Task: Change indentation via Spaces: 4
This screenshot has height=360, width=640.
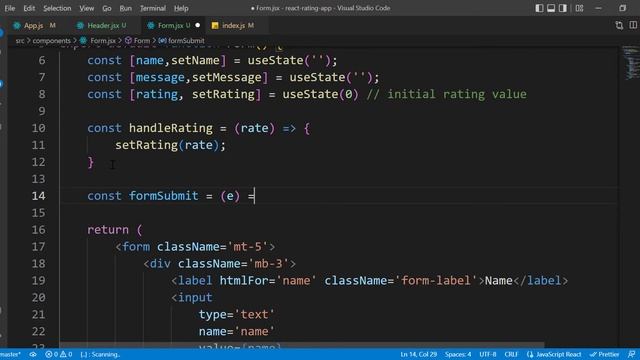Action: (458, 354)
